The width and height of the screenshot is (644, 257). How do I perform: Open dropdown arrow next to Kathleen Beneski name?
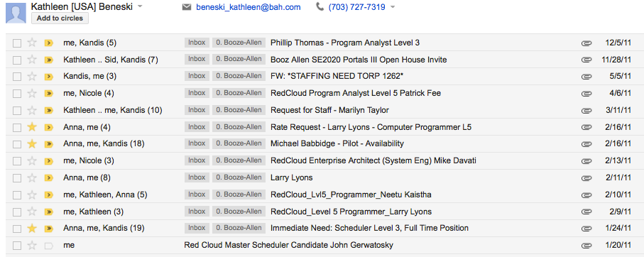(x=140, y=7)
